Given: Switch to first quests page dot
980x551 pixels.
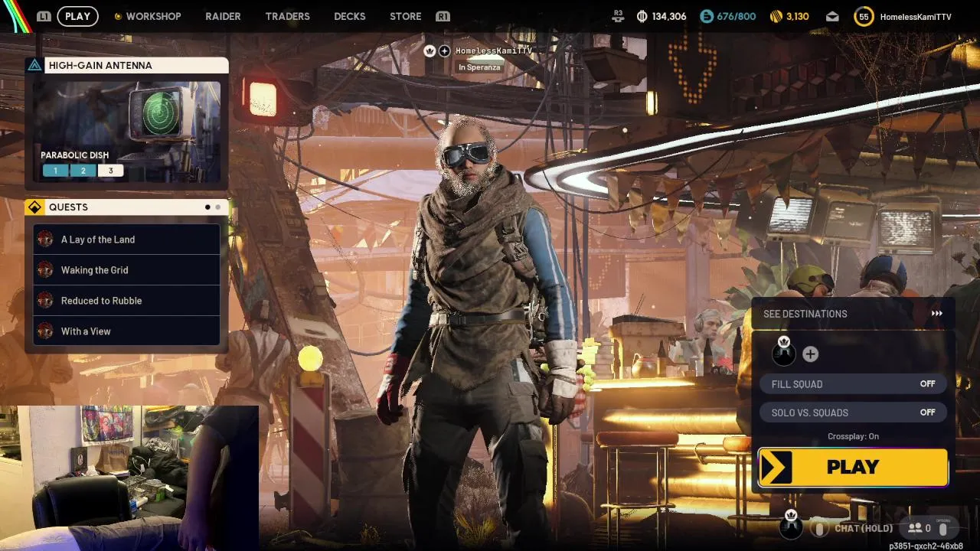Looking at the screenshot, I should 207,207.
